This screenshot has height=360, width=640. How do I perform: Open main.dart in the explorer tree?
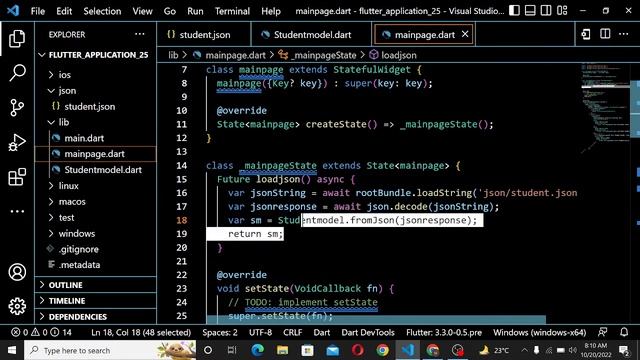pyautogui.click(x=96, y=138)
